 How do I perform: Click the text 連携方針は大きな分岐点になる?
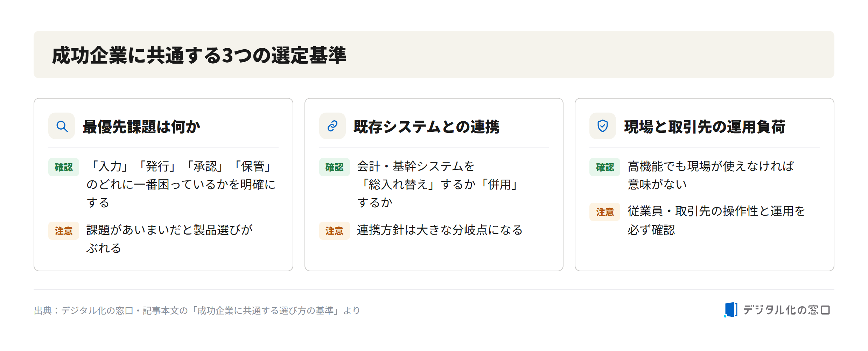click(x=440, y=230)
